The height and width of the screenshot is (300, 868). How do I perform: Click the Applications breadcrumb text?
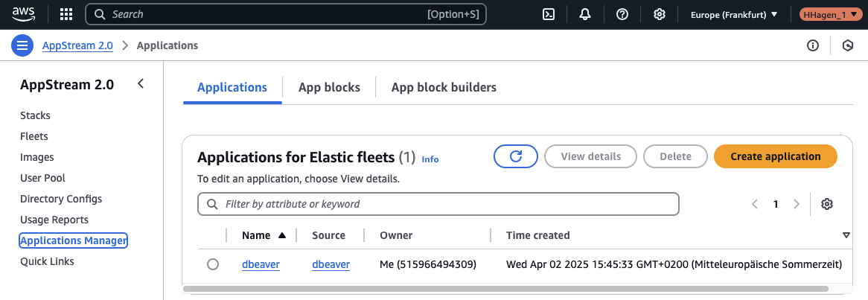[167, 45]
